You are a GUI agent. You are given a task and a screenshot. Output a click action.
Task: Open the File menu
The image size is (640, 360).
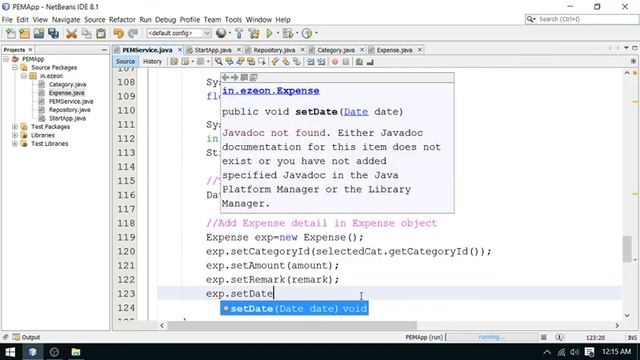[x=7, y=20]
